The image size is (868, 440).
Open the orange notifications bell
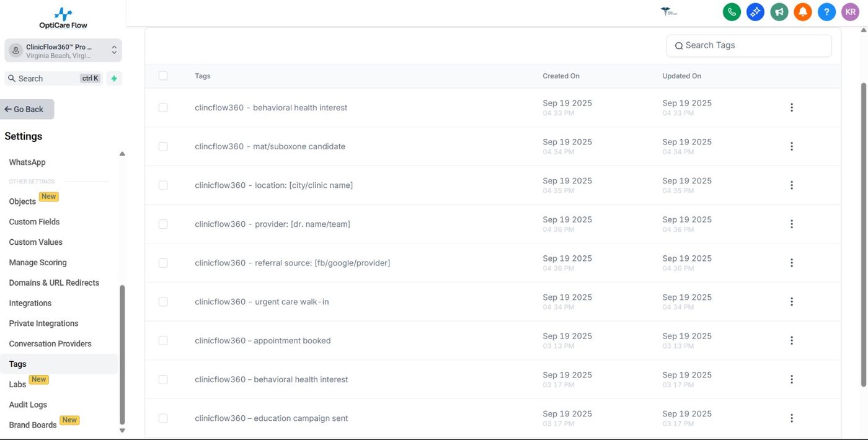point(803,12)
